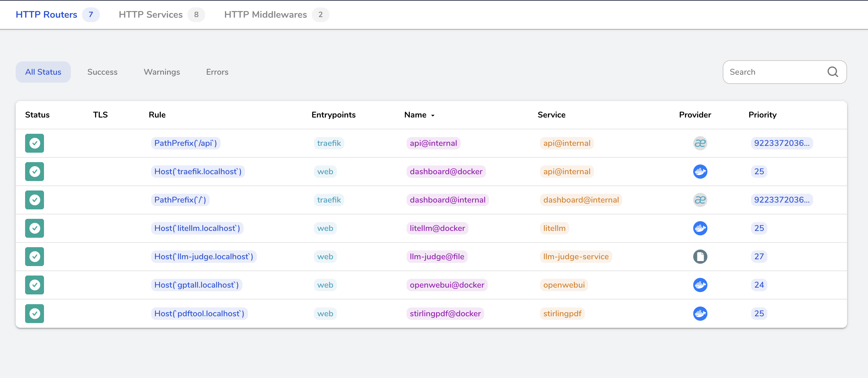Click the search magnifier icon
This screenshot has width=868, height=378.
coord(832,72)
